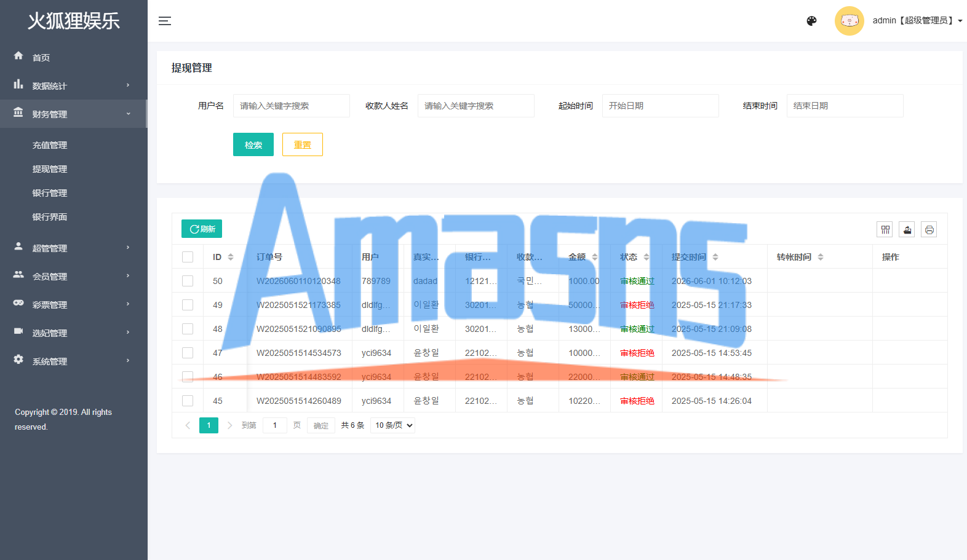Click the 首页 home icon in sidebar
Viewport: 967px width, 560px height.
tap(18, 56)
